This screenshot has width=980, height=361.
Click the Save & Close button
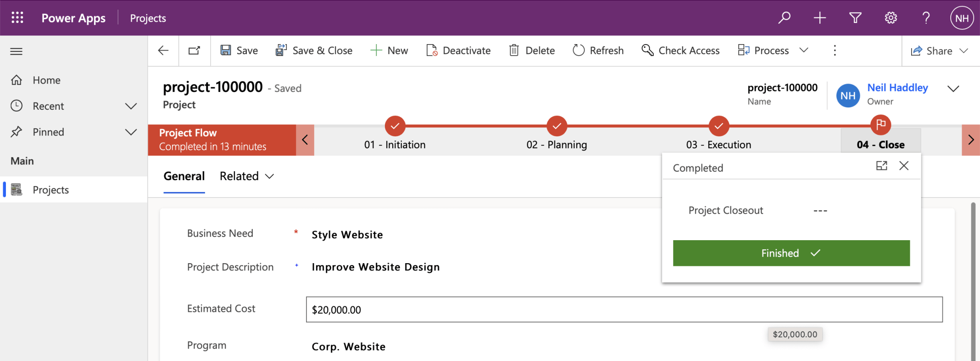314,51
